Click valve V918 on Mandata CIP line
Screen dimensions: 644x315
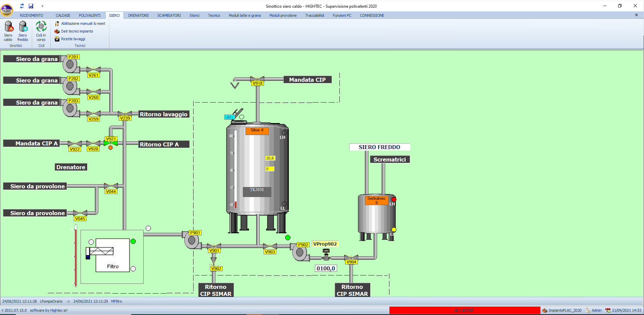pyautogui.click(x=257, y=79)
